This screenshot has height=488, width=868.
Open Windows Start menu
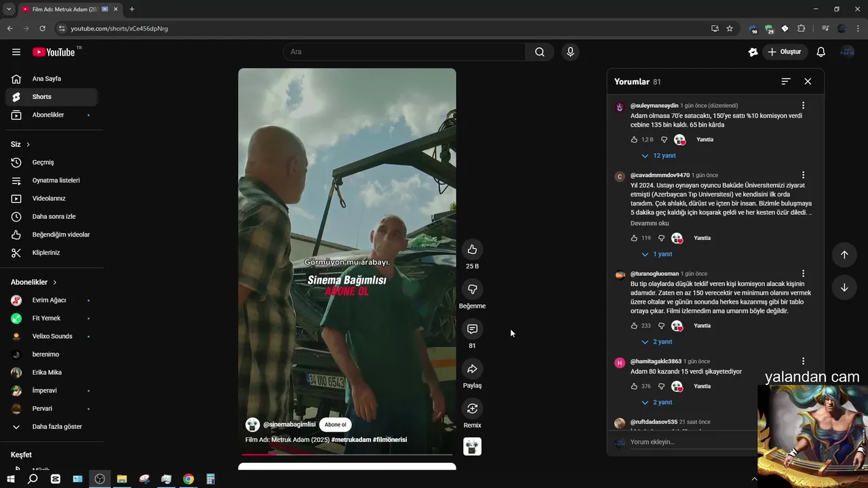point(10,479)
